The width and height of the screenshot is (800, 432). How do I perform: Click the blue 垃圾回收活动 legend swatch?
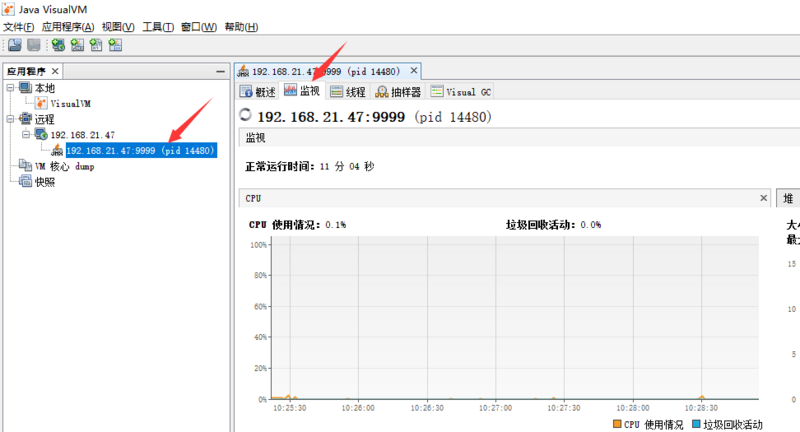click(x=696, y=424)
